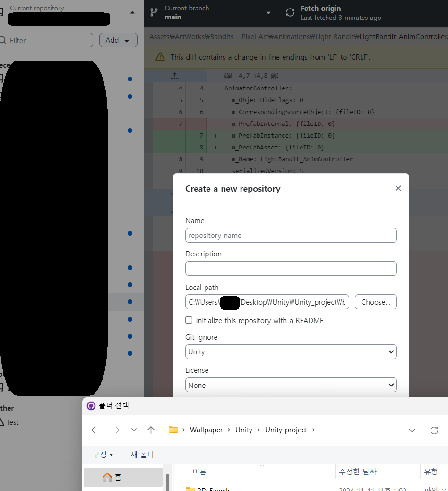Click the Choose... button for local path
448x491 pixels.
point(376,302)
